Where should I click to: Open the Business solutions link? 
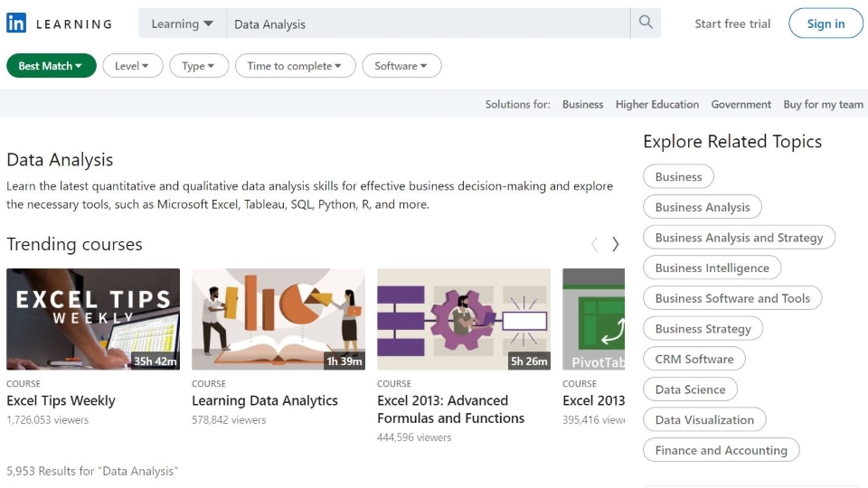pos(582,104)
